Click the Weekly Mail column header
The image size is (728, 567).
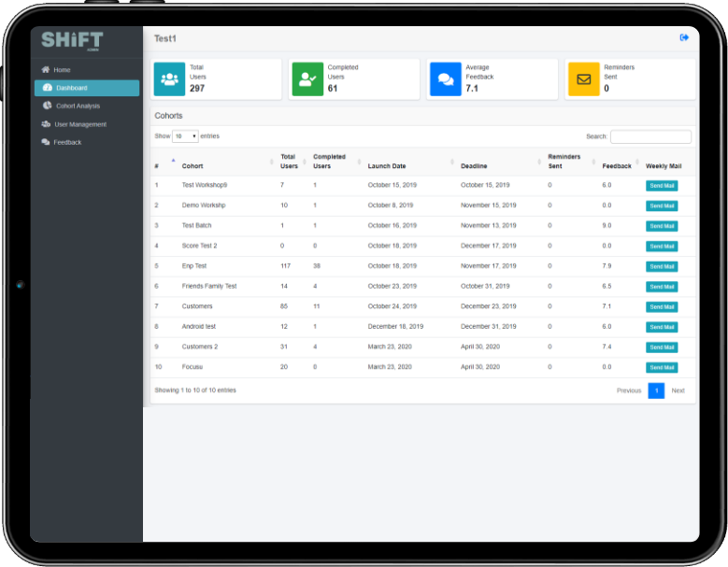click(x=664, y=166)
